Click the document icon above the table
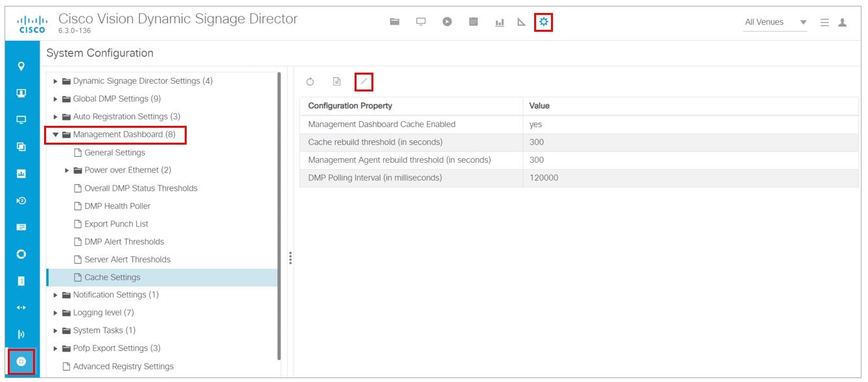The height and width of the screenshot is (382, 868). pyautogui.click(x=336, y=82)
